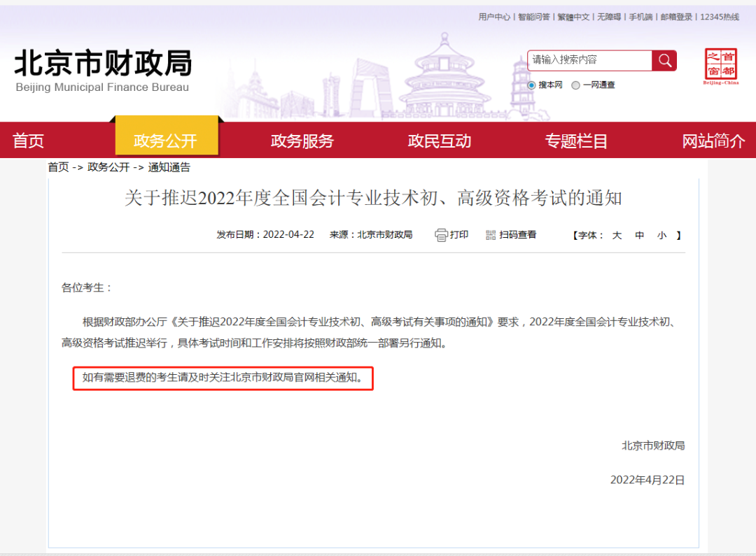This screenshot has width=756, height=556.
Task: Expand the 政务服务 navigation menu
Action: pyautogui.click(x=301, y=141)
